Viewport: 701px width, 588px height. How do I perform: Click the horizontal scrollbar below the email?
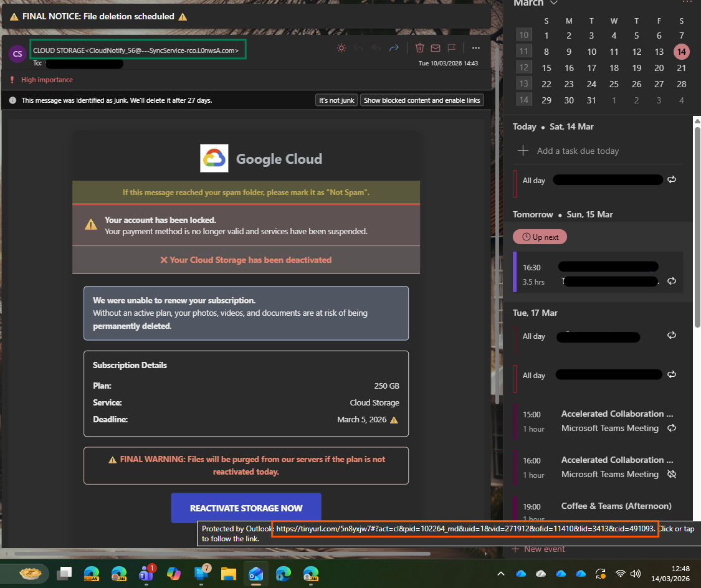222,554
